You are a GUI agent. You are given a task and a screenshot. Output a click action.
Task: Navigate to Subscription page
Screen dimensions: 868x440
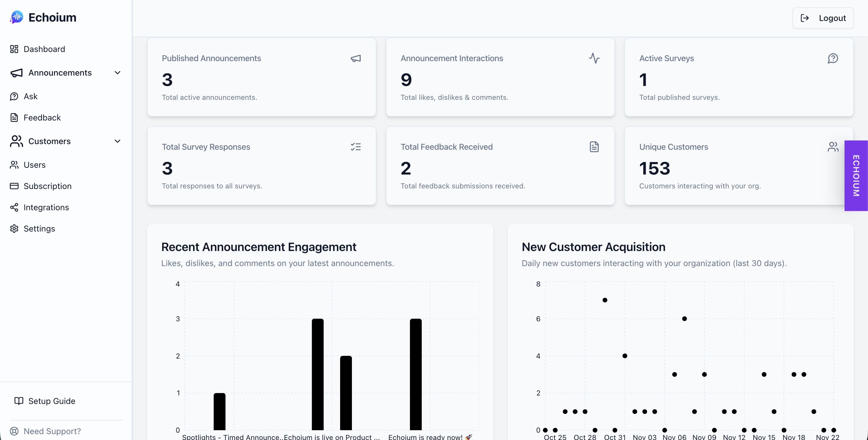[48, 186]
